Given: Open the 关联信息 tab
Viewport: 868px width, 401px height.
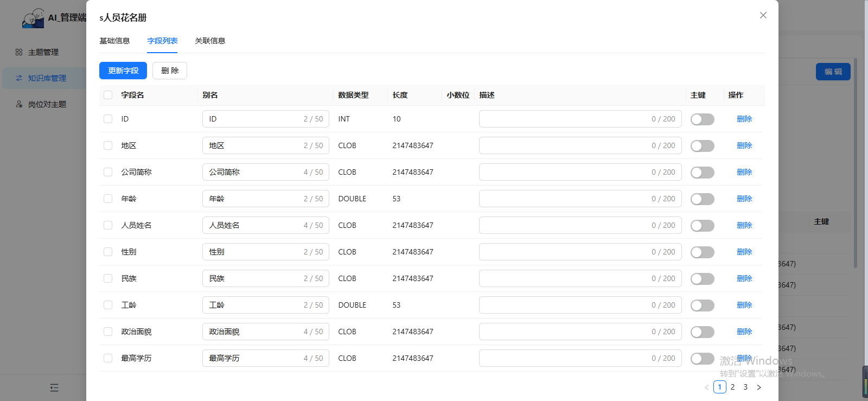Looking at the screenshot, I should point(210,41).
